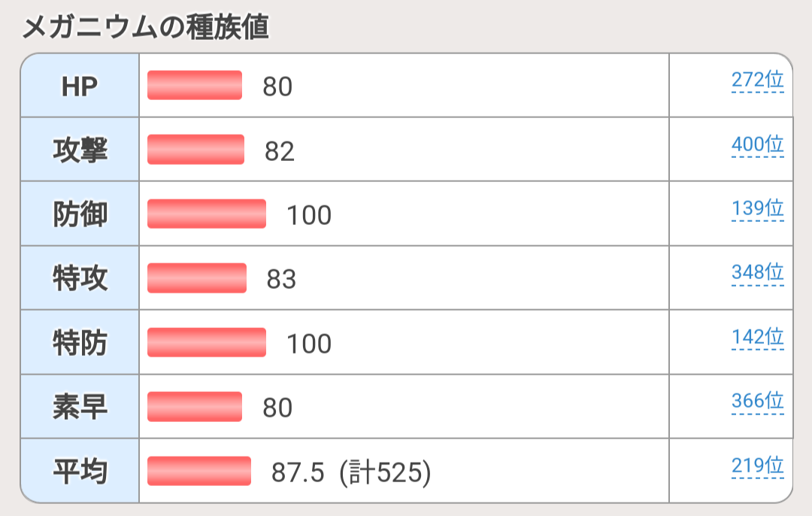Open the 139位 defense ranking link
Screen dimensions: 812x516
pos(757,208)
